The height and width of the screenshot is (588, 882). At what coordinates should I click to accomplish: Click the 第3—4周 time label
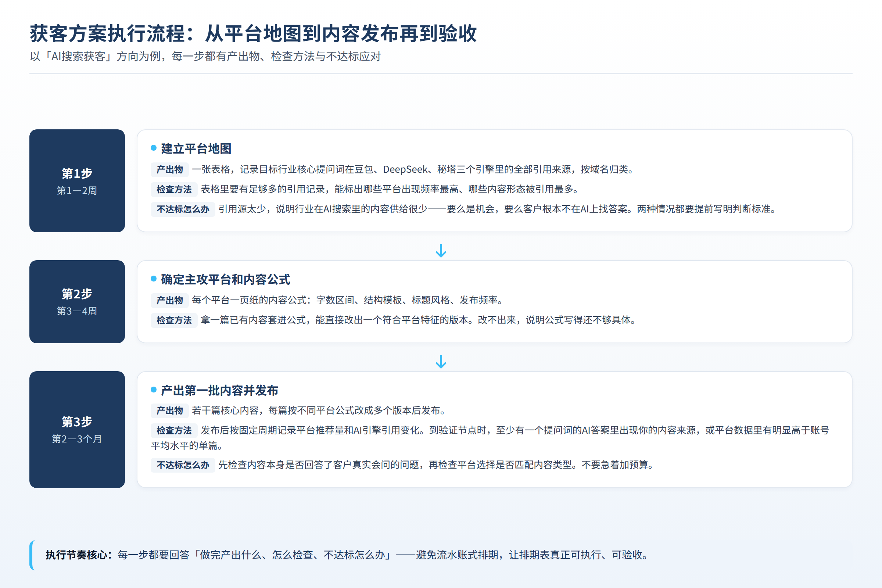(x=77, y=311)
